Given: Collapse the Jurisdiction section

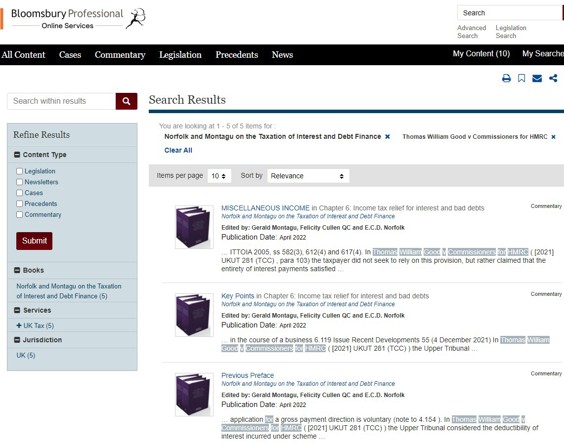Looking at the screenshot, I should (x=17, y=339).
